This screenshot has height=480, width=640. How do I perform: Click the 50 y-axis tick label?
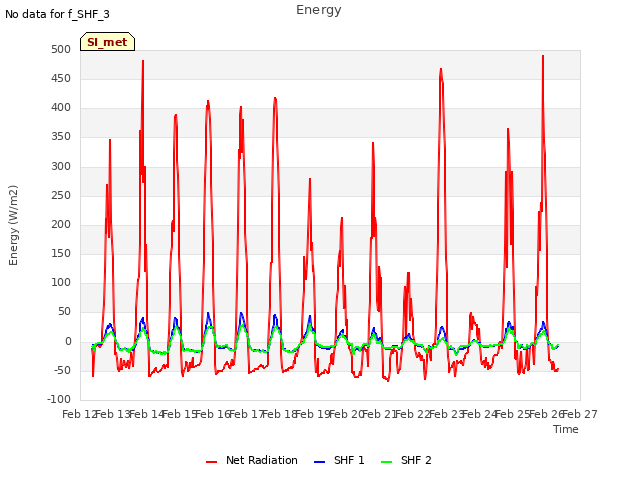click(x=64, y=312)
